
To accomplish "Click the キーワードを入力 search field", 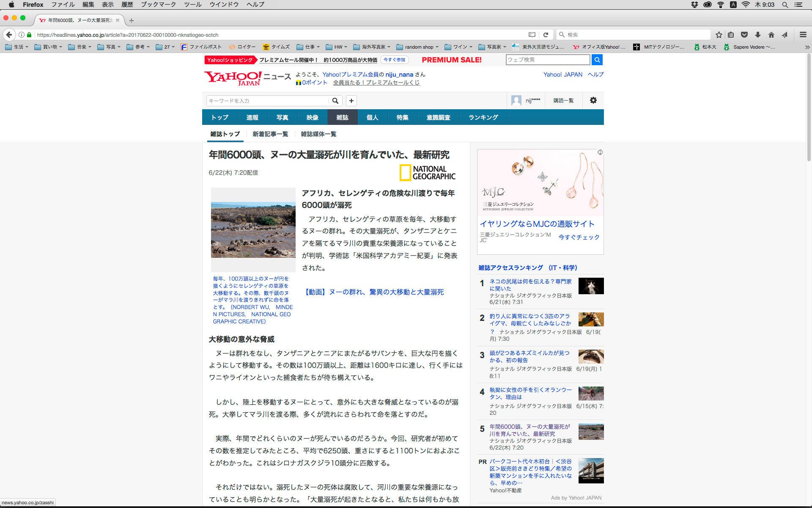I will (x=267, y=101).
